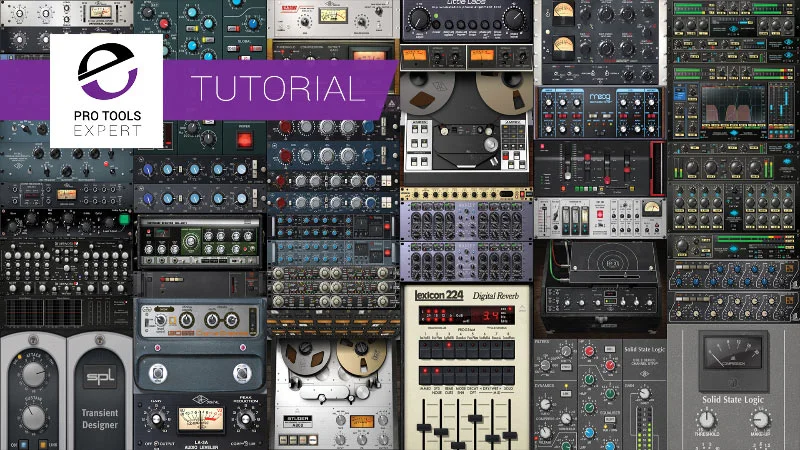Click the LA-2A Peak Reduction knob
This screenshot has height=450, width=800.
pyautogui.click(x=245, y=419)
